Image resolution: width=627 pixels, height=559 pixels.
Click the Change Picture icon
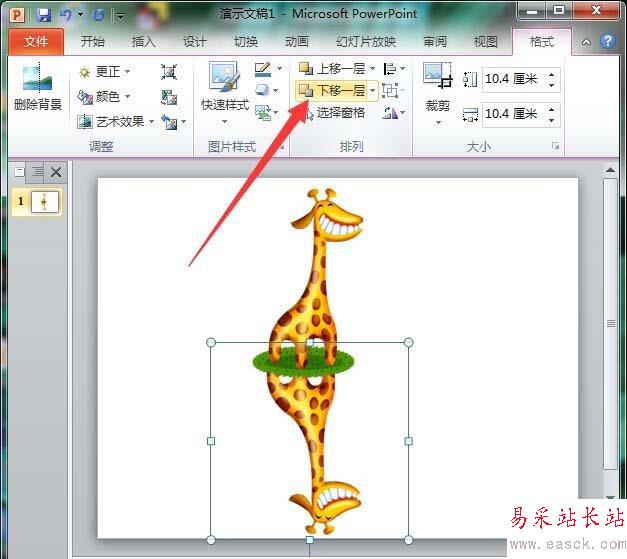tap(169, 97)
